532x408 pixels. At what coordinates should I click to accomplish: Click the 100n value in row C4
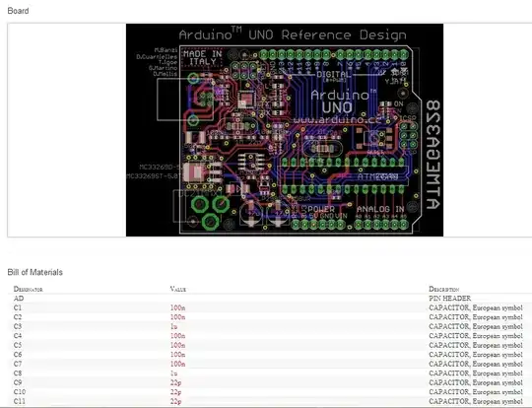point(177,336)
